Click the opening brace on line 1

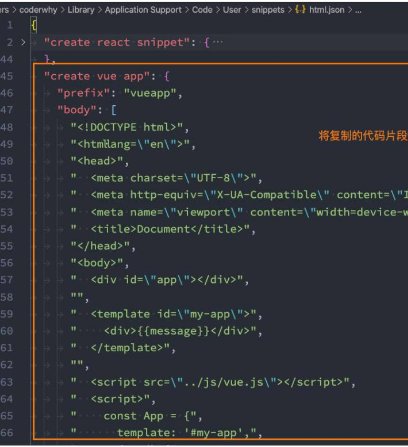34,25
